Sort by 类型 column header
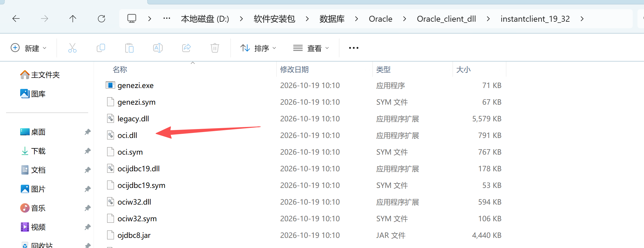The height and width of the screenshot is (248, 644). coord(383,70)
